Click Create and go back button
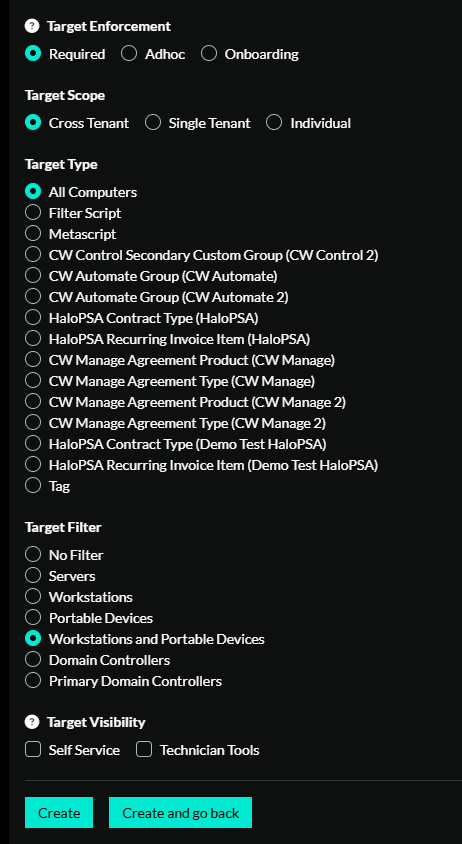Image resolution: width=462 pixels, height=844 pixels. point(180,812)
